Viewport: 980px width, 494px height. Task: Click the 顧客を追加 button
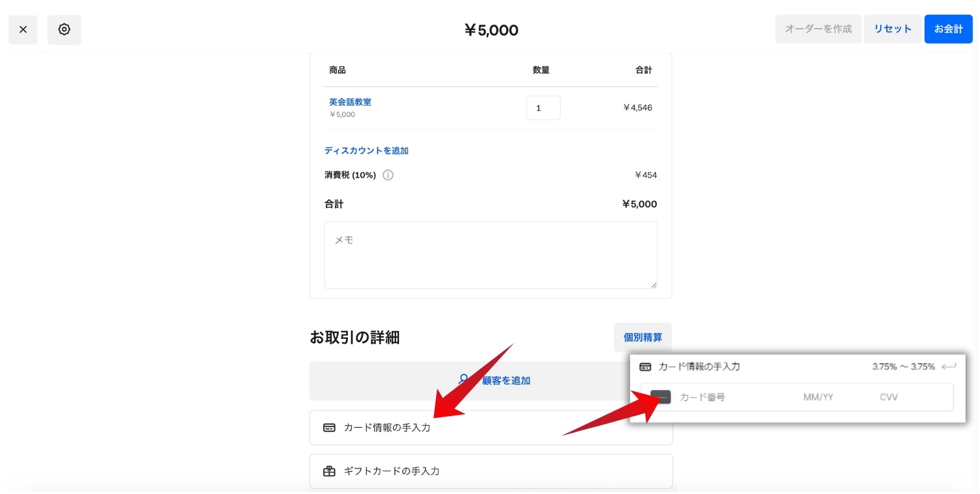[x=491, y=381]
